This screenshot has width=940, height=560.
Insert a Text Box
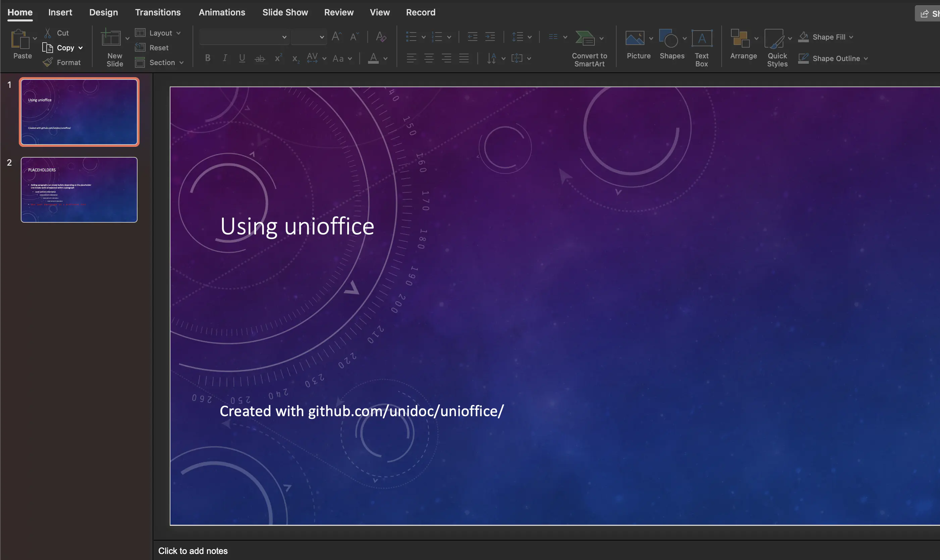pyautogui.click(x=701, y=39)
